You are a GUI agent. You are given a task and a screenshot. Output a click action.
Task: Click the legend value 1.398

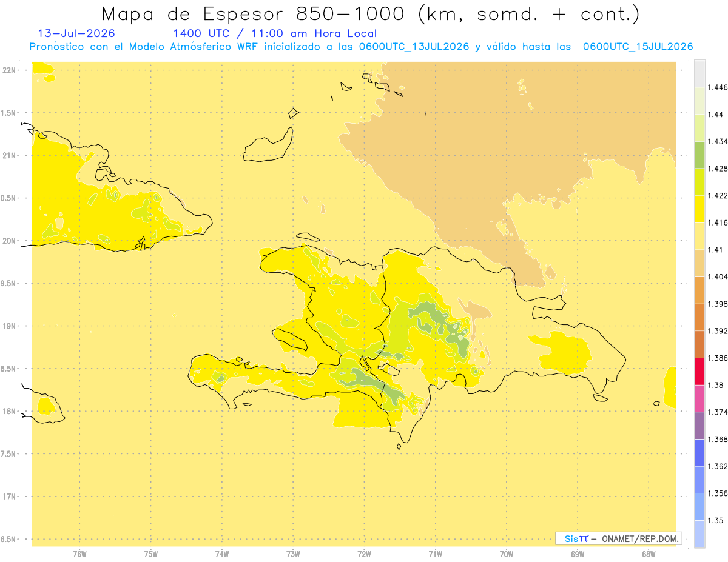(718, 304)
